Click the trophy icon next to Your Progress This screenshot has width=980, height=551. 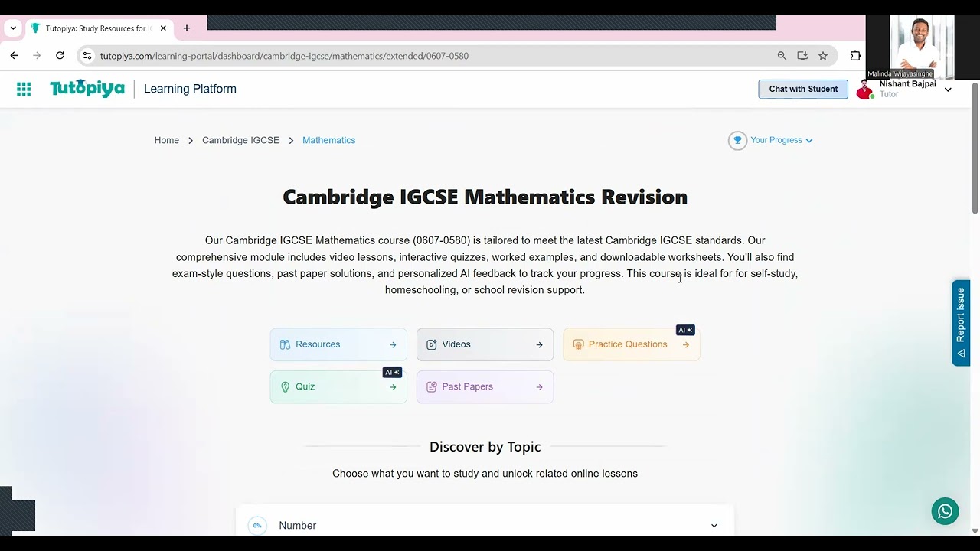[x=737, y=140]
